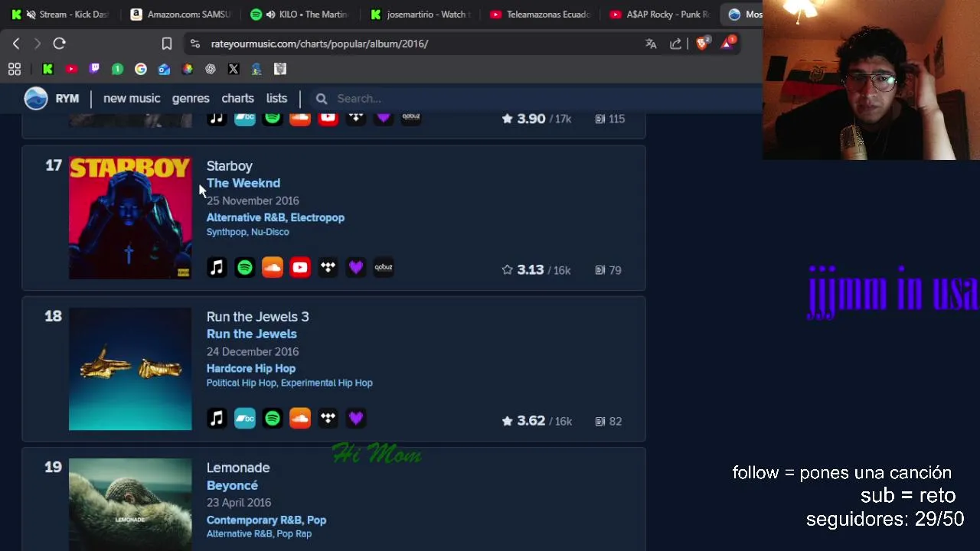980x551 pixels.
Task: Open the Twitch bookmark in bookmarks bar
Action: (94, 69)
